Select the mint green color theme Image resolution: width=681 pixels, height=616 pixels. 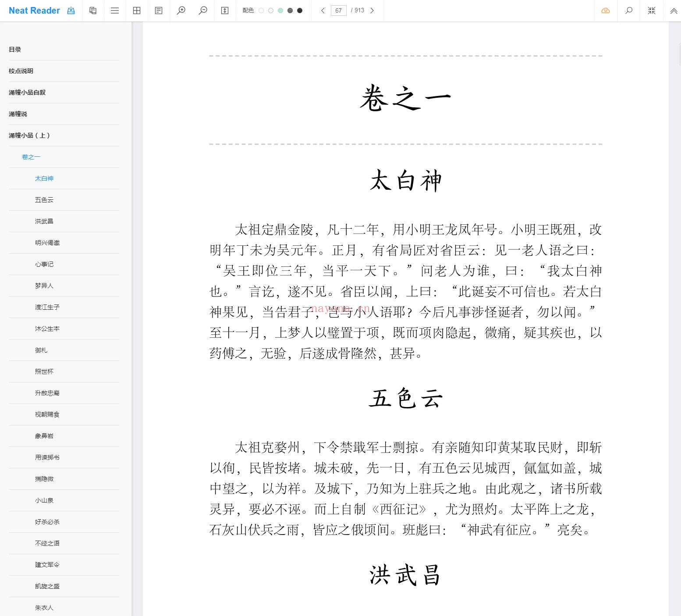coord(280,11)
